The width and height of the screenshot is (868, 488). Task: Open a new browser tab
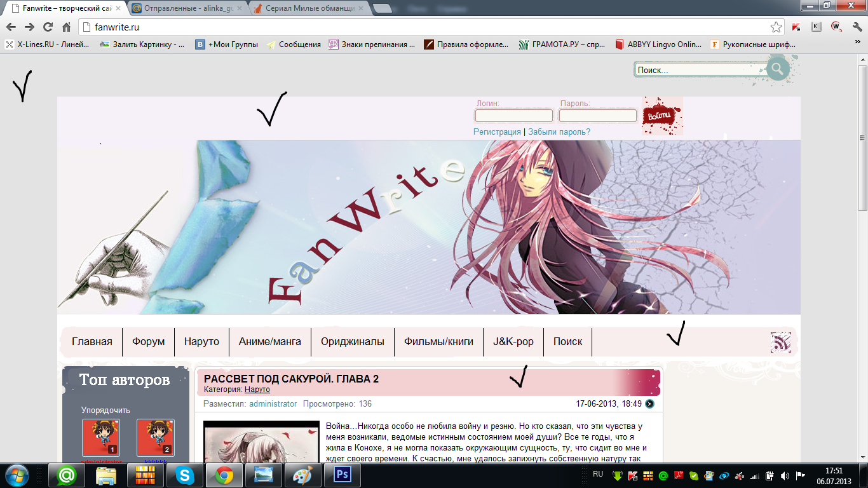[x=382, y=9]
